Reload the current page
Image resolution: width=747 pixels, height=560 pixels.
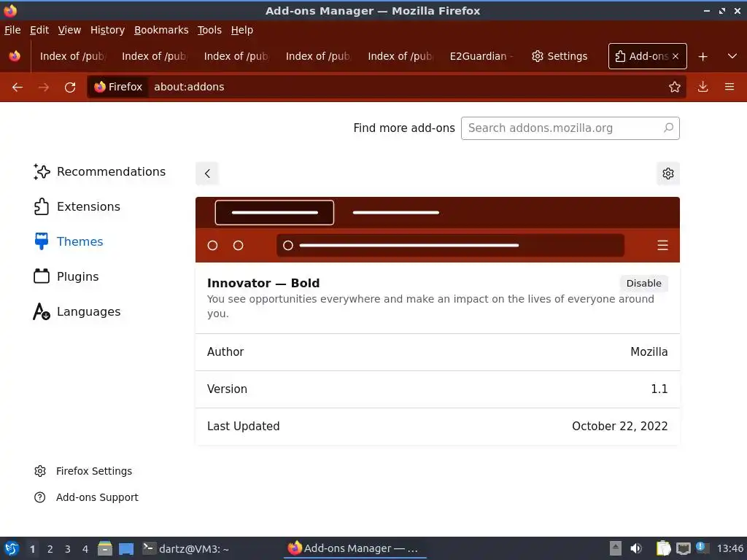tap(70, 87)
